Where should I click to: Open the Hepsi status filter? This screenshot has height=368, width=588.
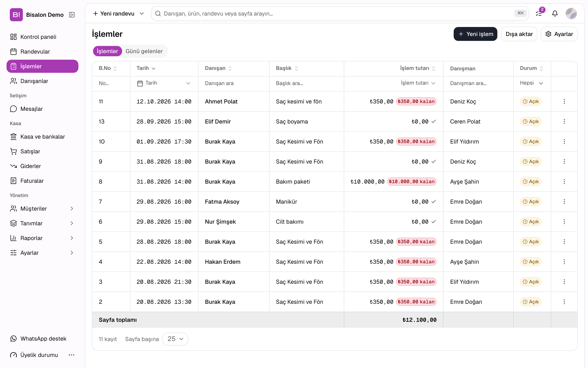pos(531,83)
